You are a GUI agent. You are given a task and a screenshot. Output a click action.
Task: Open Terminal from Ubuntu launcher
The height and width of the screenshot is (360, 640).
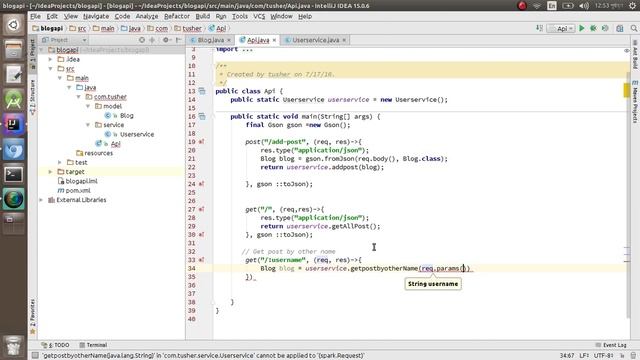(13, 174)
